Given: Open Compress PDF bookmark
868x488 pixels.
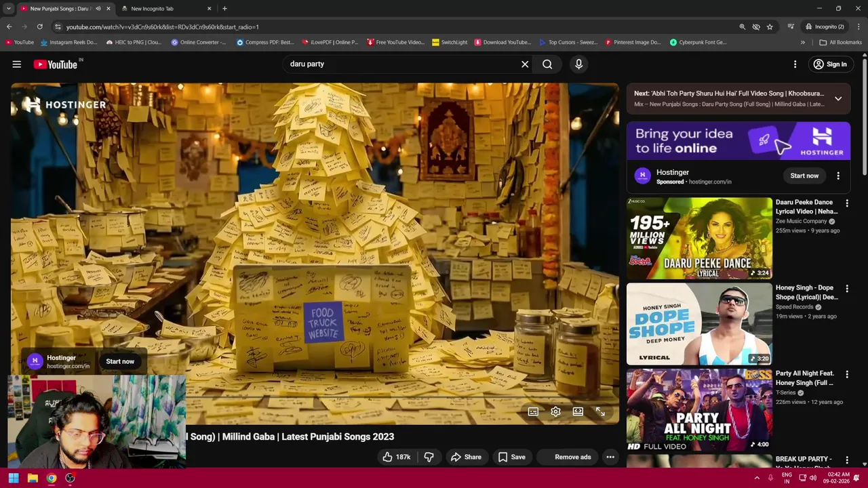Looking at the screenshot, I should [265, 42].
